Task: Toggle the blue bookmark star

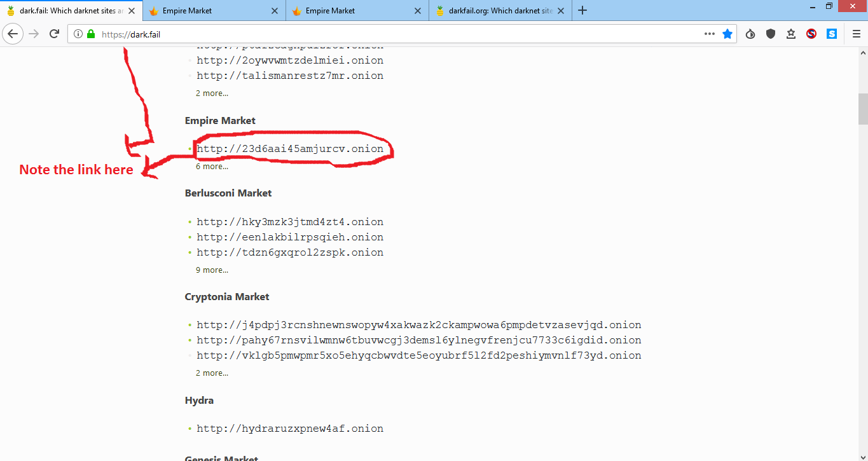Action: pyautogui.click(x=727, y=34)
